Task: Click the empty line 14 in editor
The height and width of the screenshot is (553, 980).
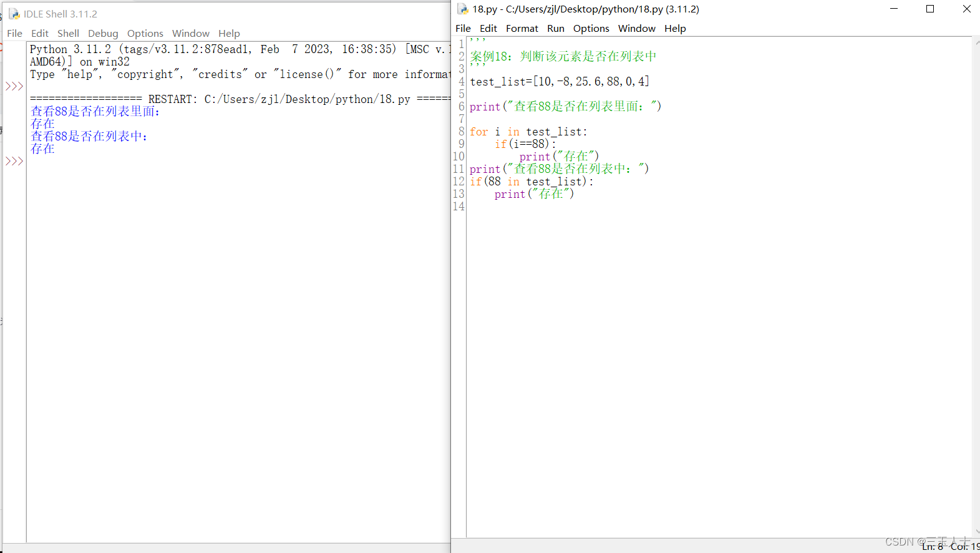Action: 717,207
